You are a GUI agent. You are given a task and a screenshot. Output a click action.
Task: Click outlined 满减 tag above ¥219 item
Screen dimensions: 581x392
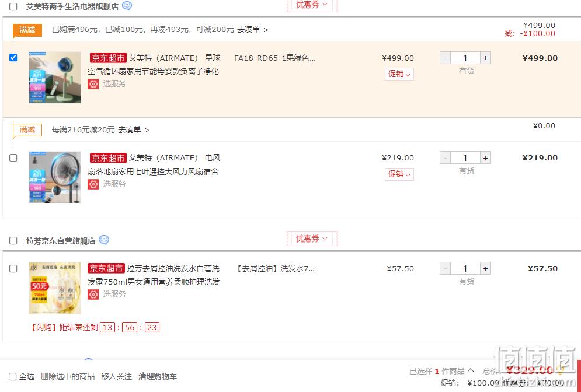coord(27,130)
